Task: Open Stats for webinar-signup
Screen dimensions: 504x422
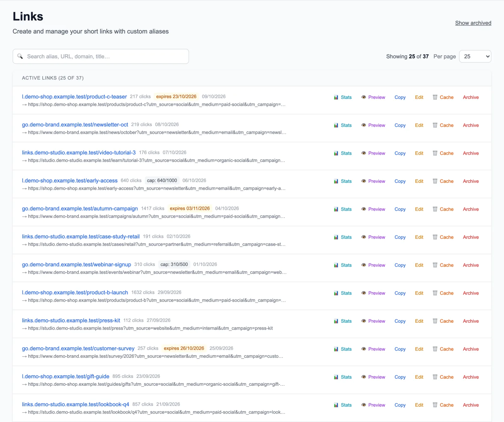Action: tap(343, 265)
